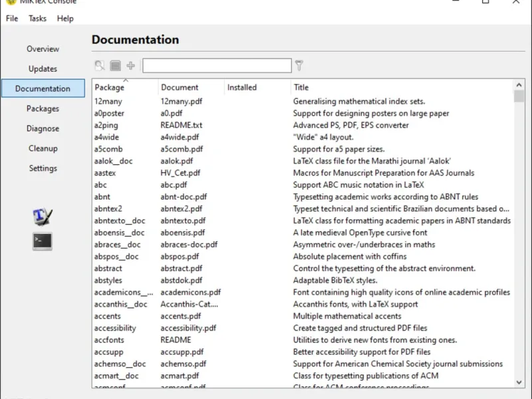The width and height of the screenshot is (532, 399).
Task: Select the aboensis_doc package row
Action: pyautogui.click(x=303, y=233)
